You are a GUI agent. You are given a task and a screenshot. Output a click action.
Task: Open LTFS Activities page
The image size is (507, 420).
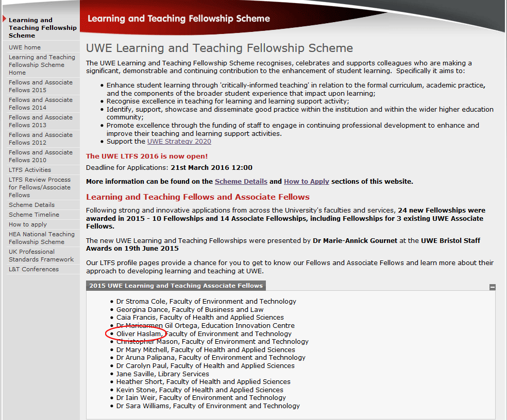pos(30,170)
